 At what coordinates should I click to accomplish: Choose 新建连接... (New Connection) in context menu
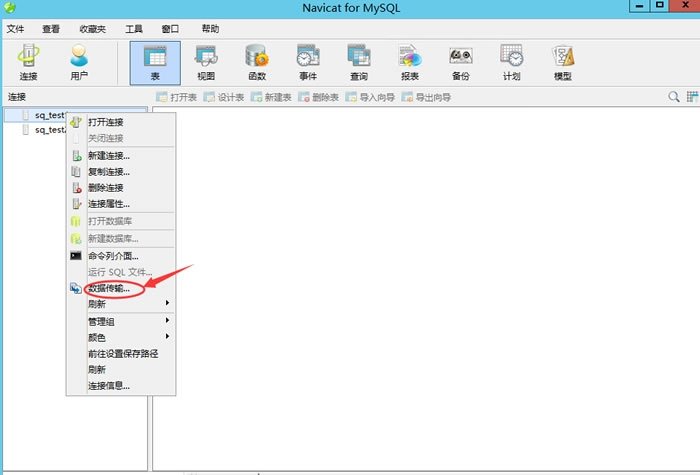click(121, 156)
